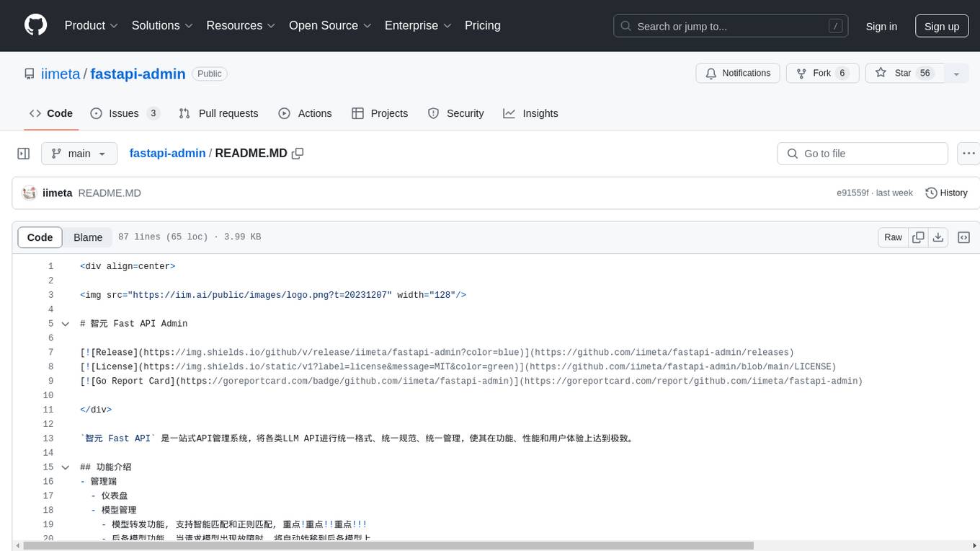
Task: Download the raw file
Action: [x=938, y=237]
